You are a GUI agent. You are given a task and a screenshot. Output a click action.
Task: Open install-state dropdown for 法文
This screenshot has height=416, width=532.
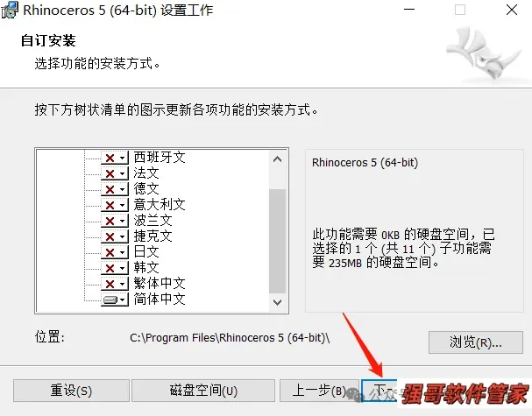click(115, 173)
